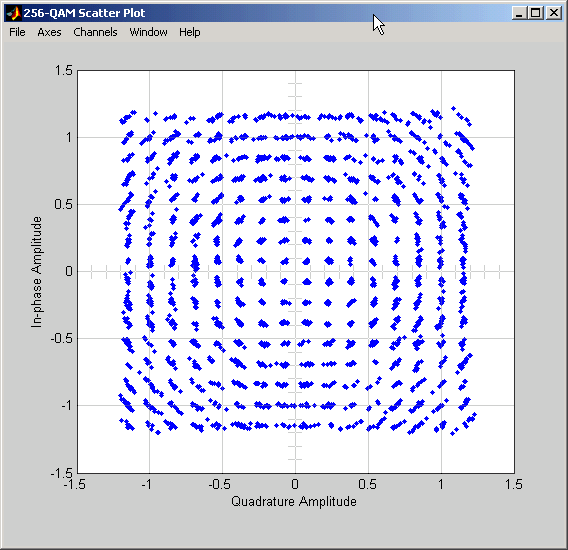The width and height of the screenshot is (568, 550).
Task: Maximize the scatter plot window
Action: [536, 13]
